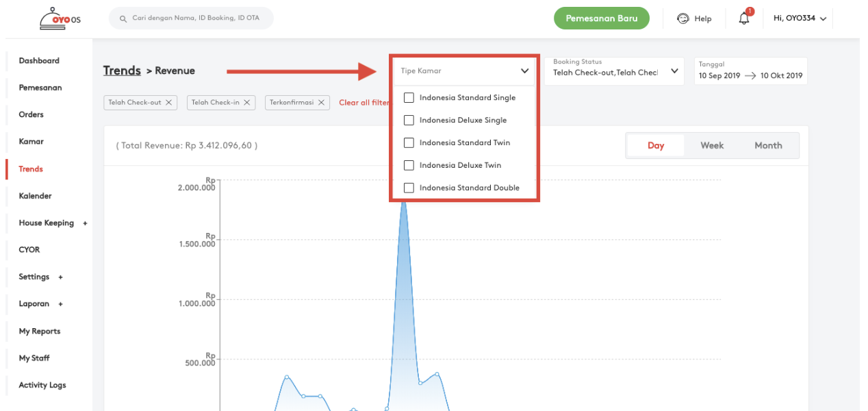This screenshot has width=868, height=411.
Task: Check Indonesia Standard Double checkbox
Action: point(409,188)
